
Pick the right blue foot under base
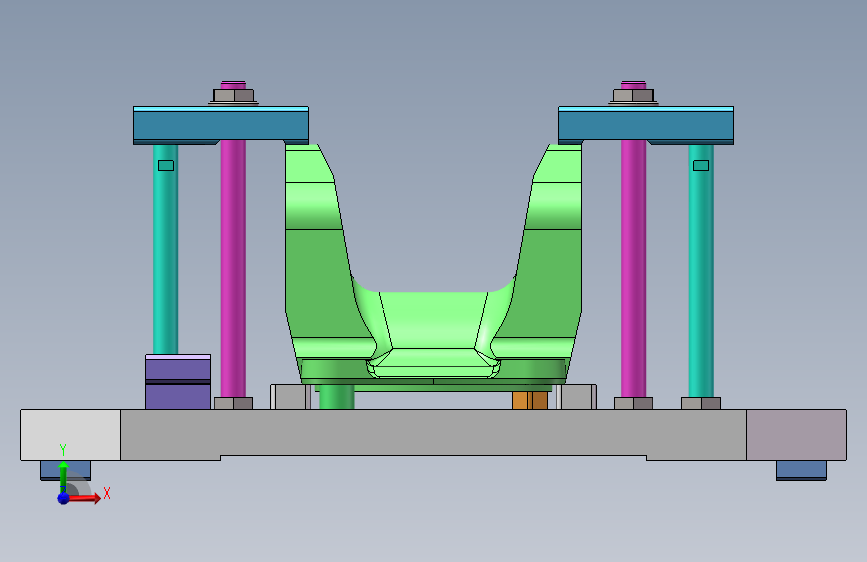(801, 470)
